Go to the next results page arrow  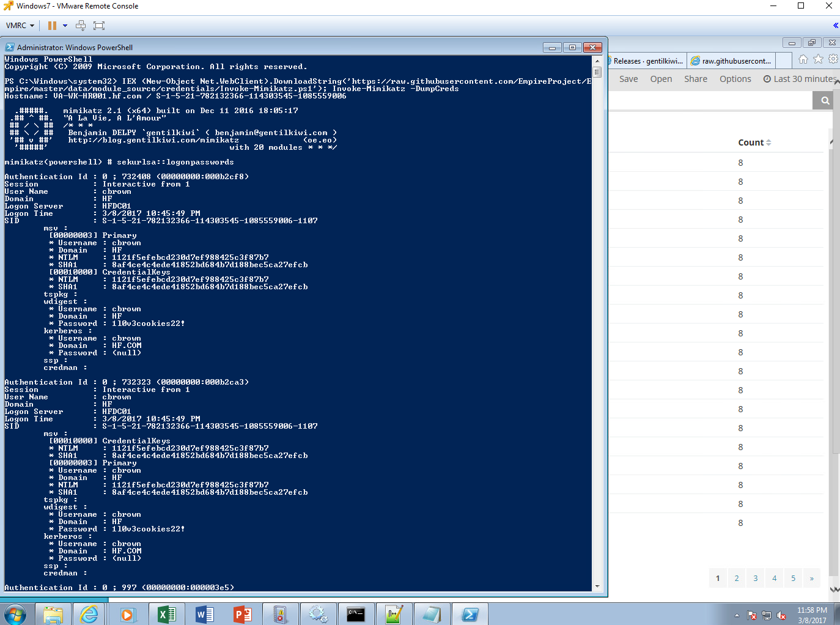812,578
